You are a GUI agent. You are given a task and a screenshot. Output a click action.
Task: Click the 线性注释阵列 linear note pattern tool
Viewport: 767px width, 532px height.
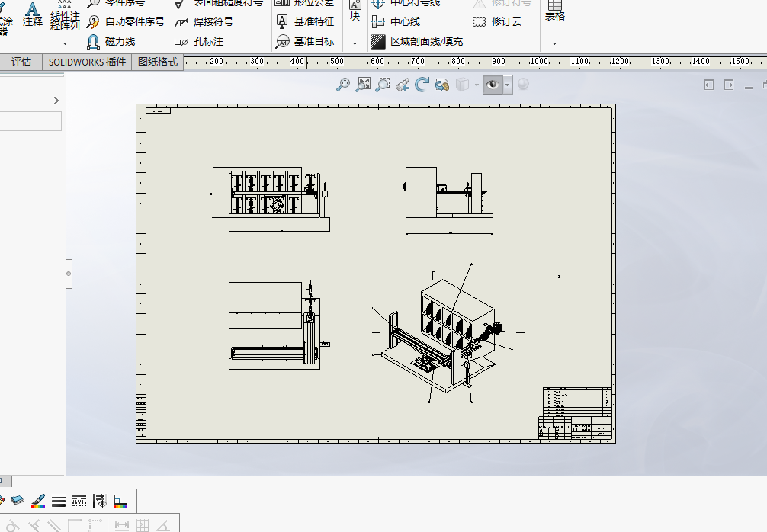pyautogui.click(x=65, y=17)
